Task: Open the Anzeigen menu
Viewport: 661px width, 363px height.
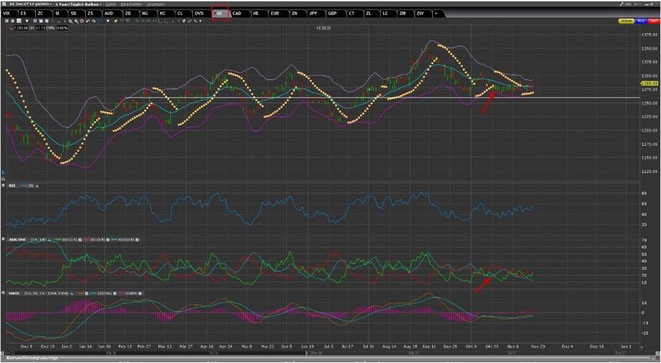Action: click(156, 4)
